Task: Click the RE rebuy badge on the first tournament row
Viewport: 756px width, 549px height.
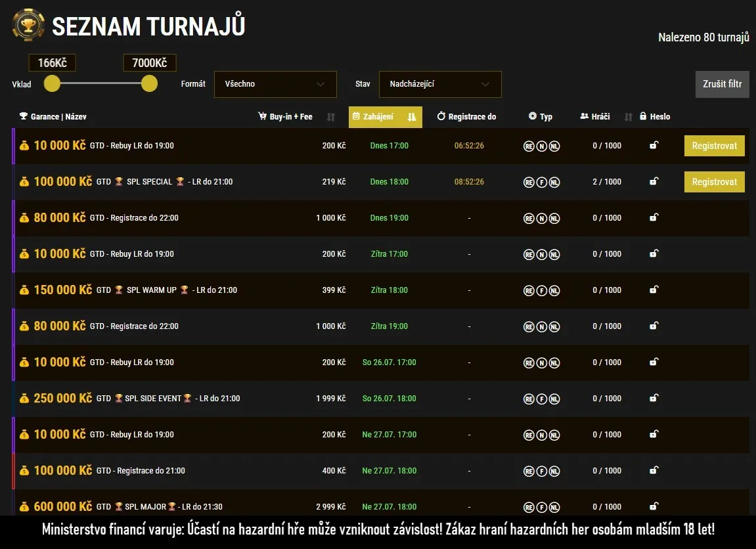Action: pyautogui.click(x=529, y=146)
